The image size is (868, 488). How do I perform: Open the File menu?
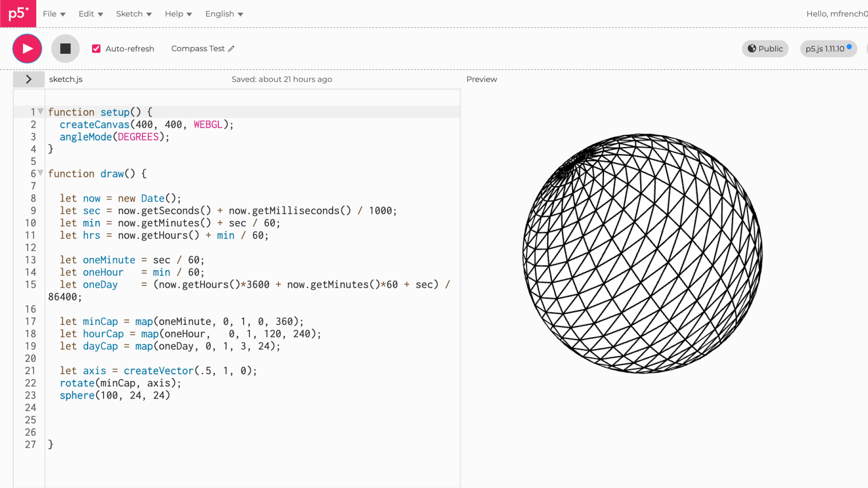tap(54, 14)
